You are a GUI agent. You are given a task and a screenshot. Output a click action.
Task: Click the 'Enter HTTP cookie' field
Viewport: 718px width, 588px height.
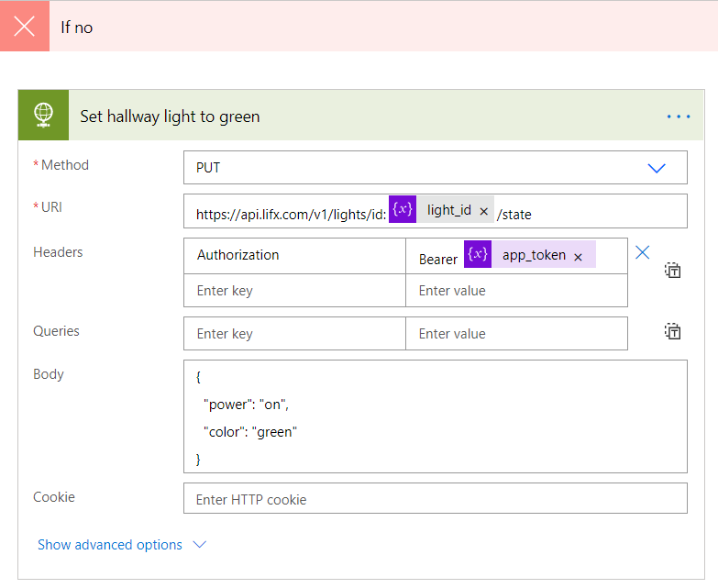[435, 500]
